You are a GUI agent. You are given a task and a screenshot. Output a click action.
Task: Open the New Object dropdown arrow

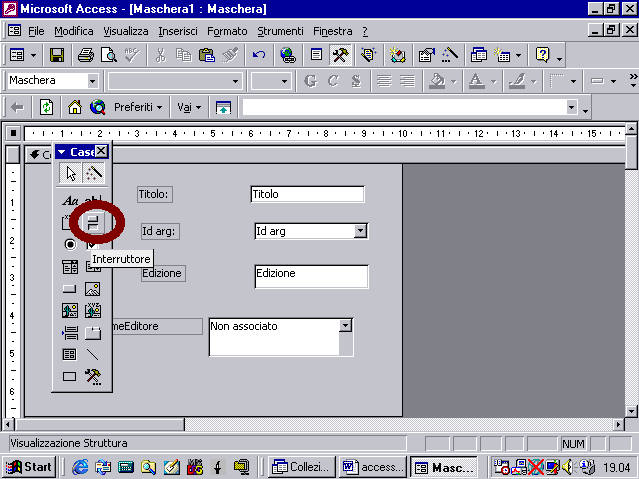(518, 55)
